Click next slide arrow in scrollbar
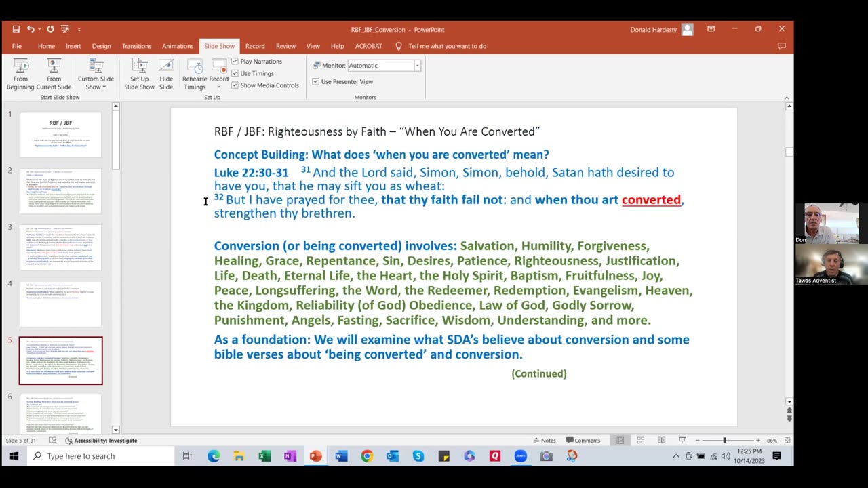The image size is (868, 488). coord(789,419)
